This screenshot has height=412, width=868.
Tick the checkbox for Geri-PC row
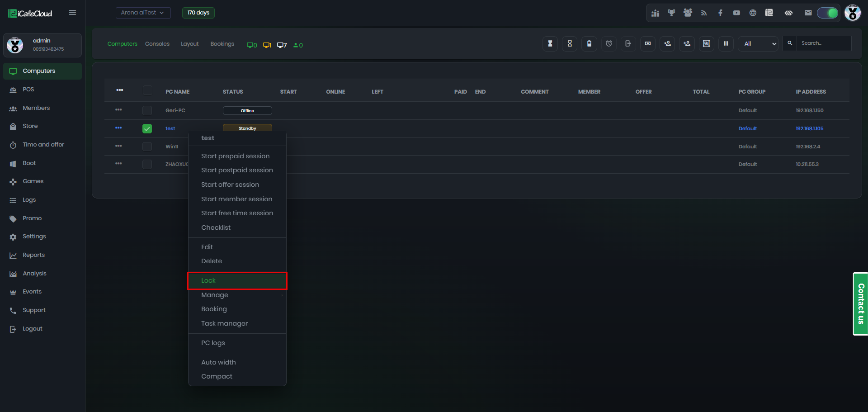[147, 110]
